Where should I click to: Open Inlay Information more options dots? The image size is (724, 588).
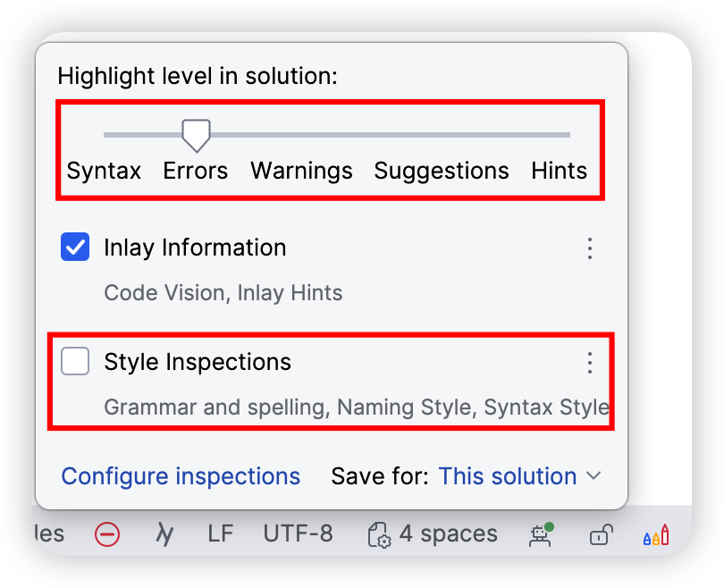(590, 248)
